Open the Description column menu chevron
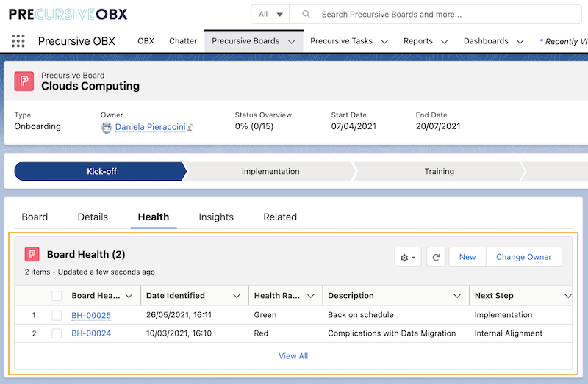Viewport: 588px width, 384px height. click(x=457, y=296)
